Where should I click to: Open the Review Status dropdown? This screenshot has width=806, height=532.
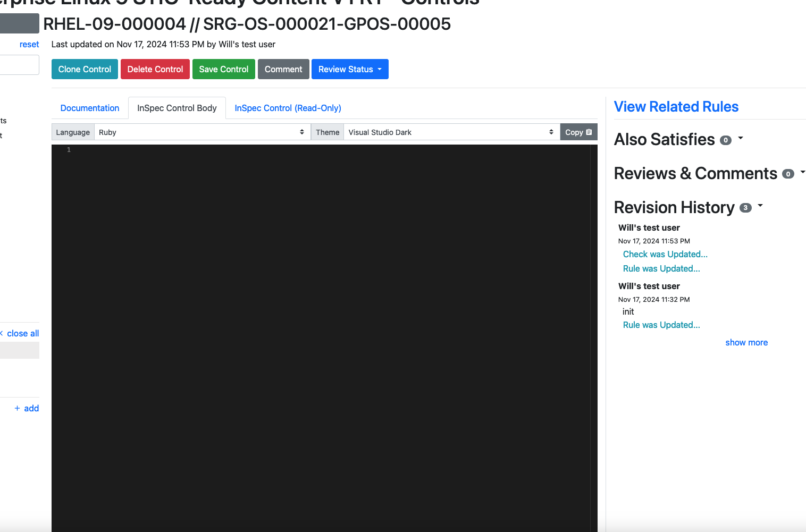coord(350,69)
